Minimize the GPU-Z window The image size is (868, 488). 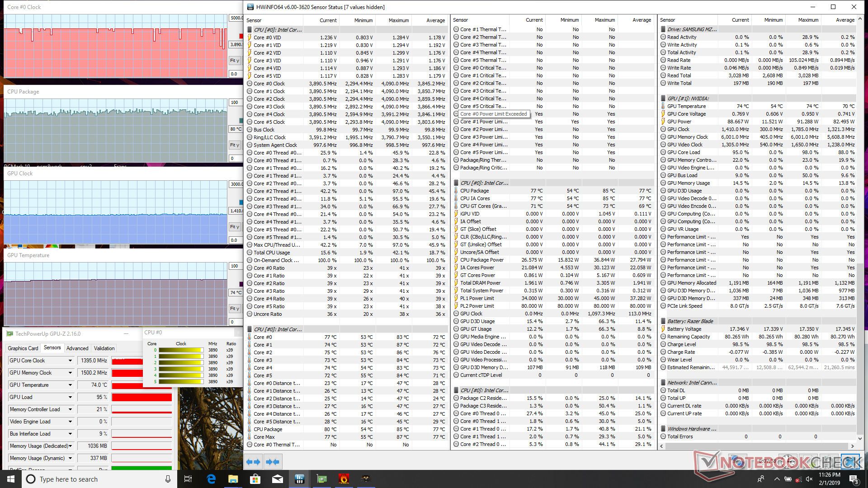click(126, 334)
